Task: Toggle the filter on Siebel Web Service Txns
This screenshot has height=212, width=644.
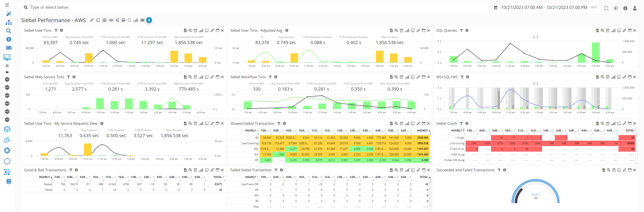Action: [68, 77]
